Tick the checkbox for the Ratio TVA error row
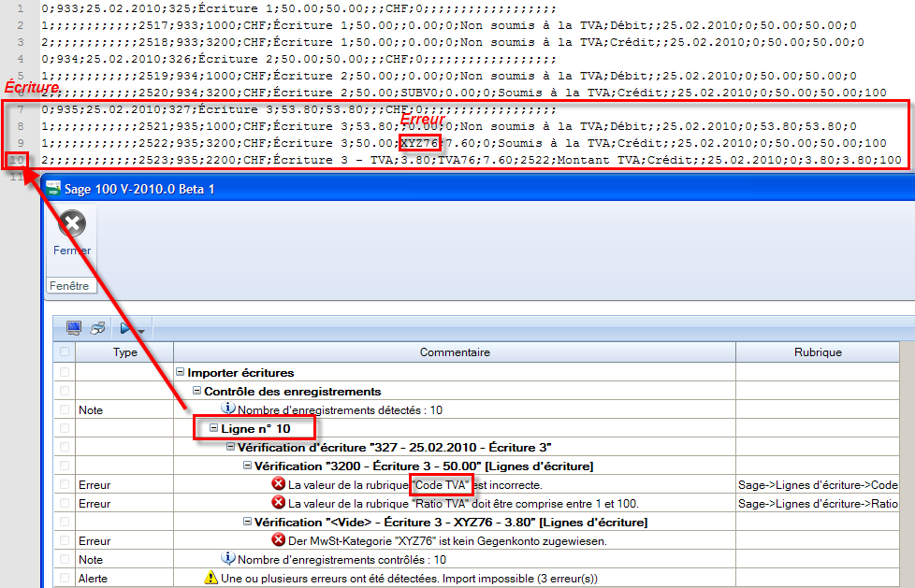 (65, 503)
